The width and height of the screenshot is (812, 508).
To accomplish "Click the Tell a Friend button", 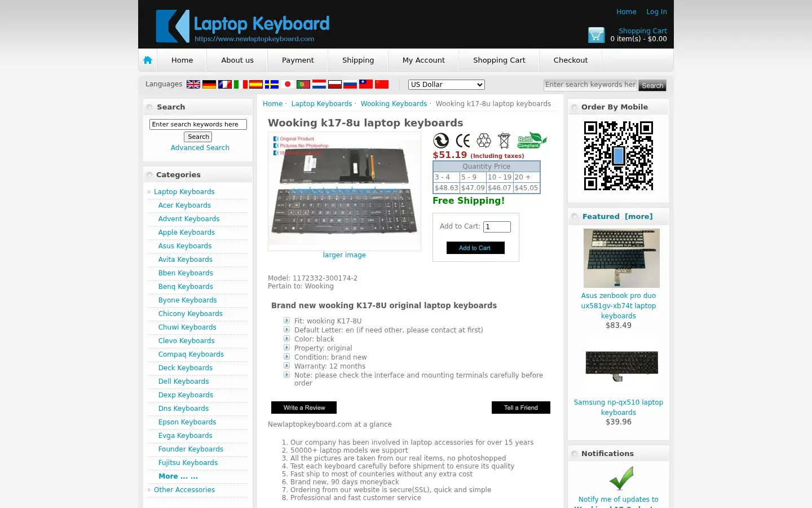I will (521, 408).
